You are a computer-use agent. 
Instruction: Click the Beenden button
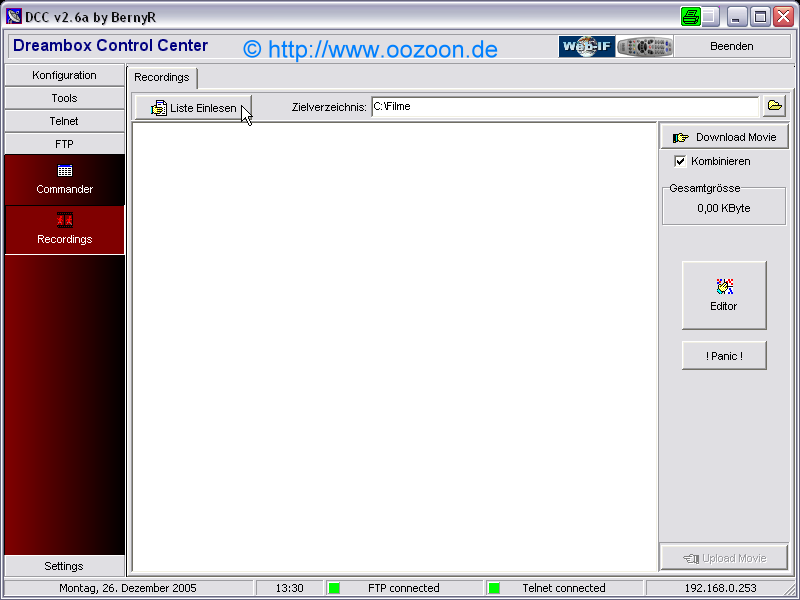point(732,46)
